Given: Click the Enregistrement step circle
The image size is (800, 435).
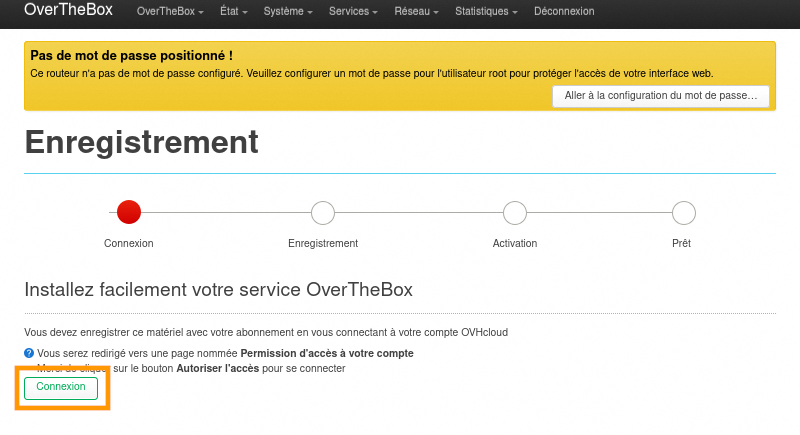Looking at the screenshot, I should coord(323,212).
